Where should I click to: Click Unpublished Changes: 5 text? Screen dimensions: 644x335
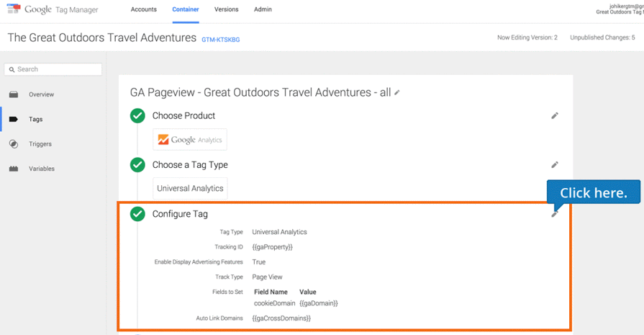tap(602, 37)
